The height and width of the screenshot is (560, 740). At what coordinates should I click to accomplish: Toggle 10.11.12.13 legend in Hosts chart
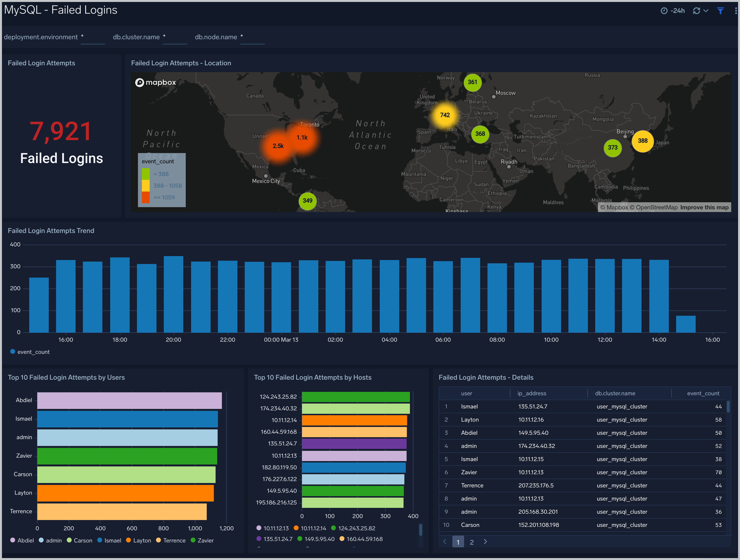(x=272, y=528)
